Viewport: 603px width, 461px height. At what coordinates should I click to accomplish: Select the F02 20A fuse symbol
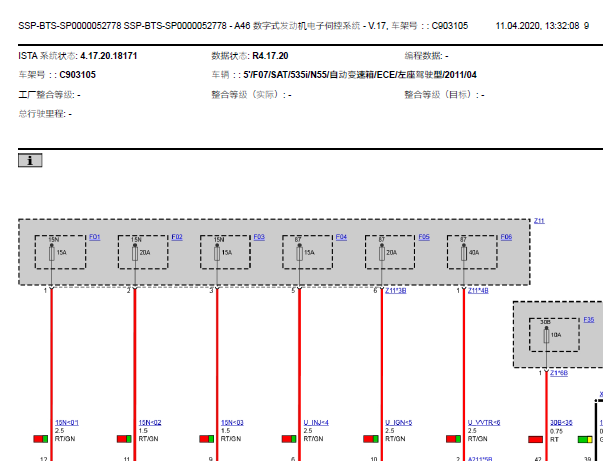click(x=135, y=254)
